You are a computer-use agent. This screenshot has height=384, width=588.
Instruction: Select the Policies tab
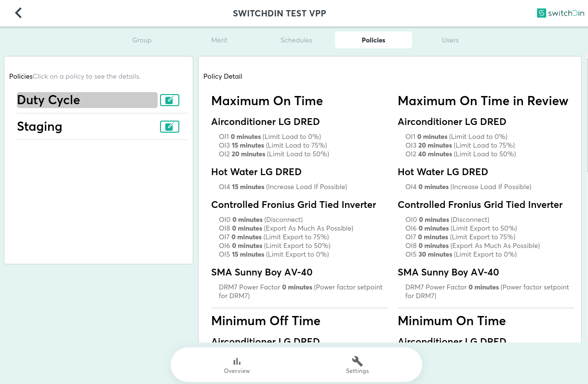374,40
